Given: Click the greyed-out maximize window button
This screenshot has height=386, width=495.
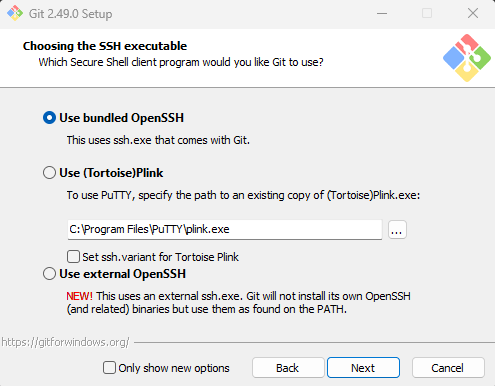Looking at the screenshot, I should (x=427, y=13).
